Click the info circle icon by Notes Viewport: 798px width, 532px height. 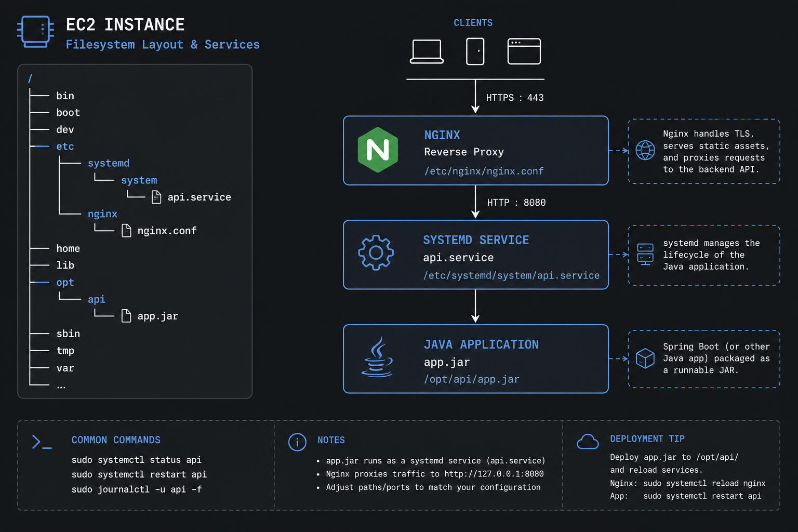(297, 442)
